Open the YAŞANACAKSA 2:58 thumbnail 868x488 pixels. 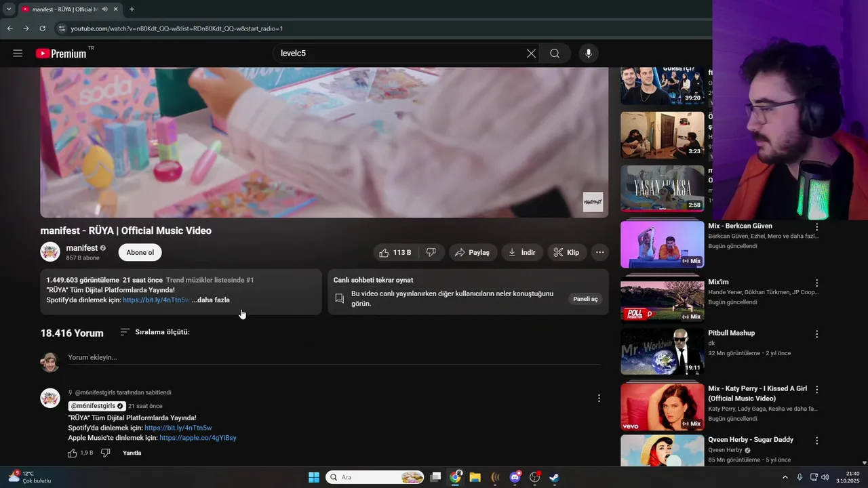pos(663,189)
